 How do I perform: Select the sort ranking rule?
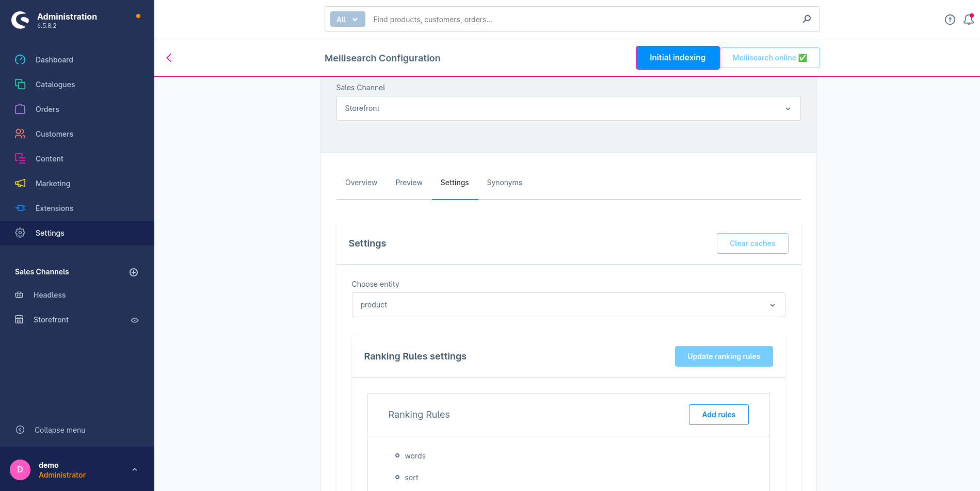pos(411,478)
